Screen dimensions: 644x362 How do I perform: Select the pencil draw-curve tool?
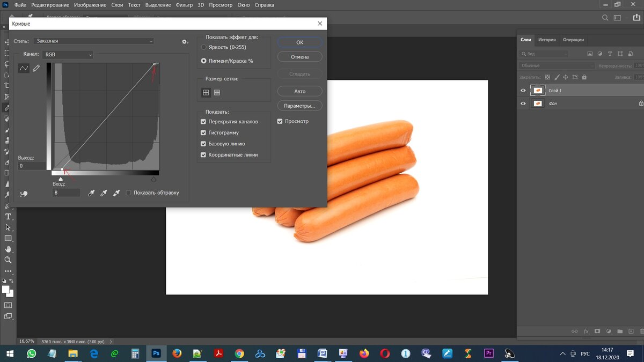(x=36, y=68)
